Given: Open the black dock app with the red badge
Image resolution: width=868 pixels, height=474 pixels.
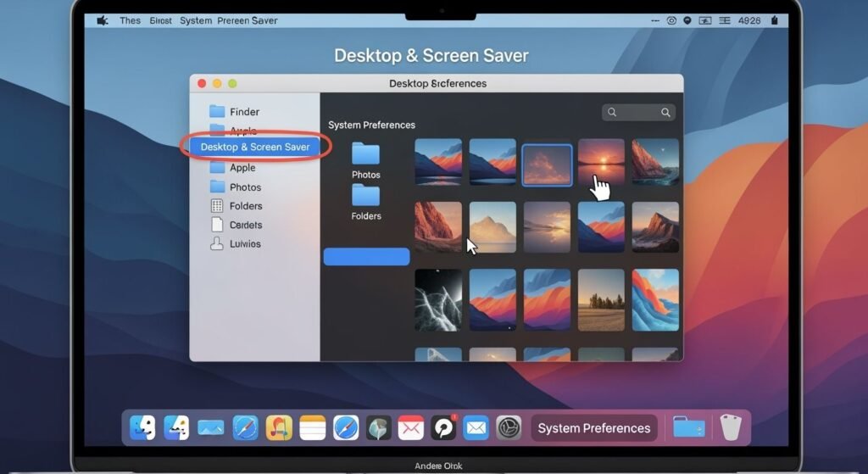Looking at the screenshot, I should (x=443, y=427).
